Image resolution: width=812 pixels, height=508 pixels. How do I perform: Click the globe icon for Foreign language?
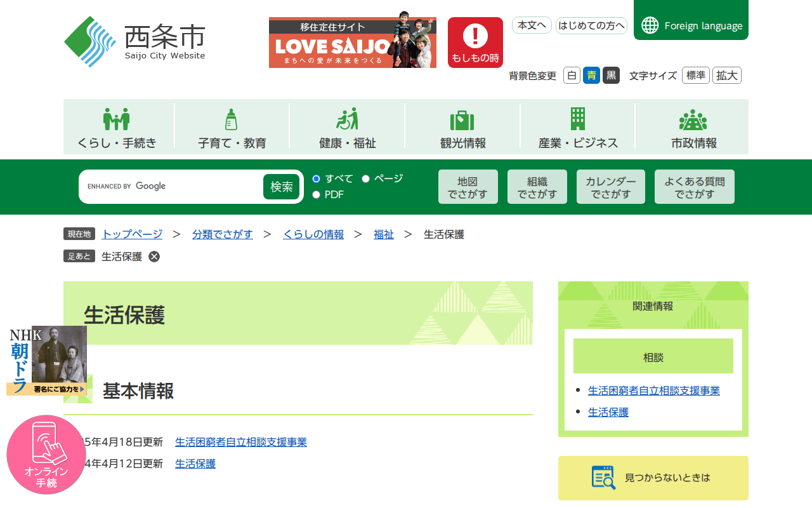[650, 25]
